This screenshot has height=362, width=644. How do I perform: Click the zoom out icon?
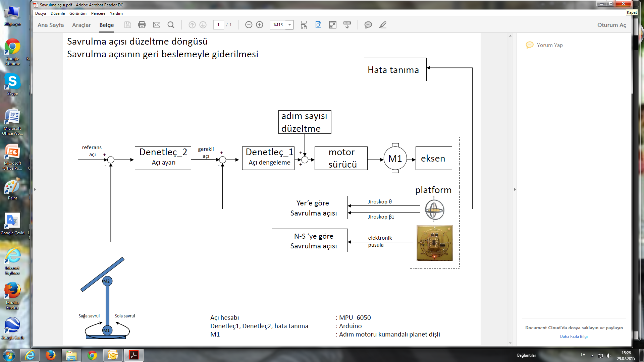coord(249,25)
